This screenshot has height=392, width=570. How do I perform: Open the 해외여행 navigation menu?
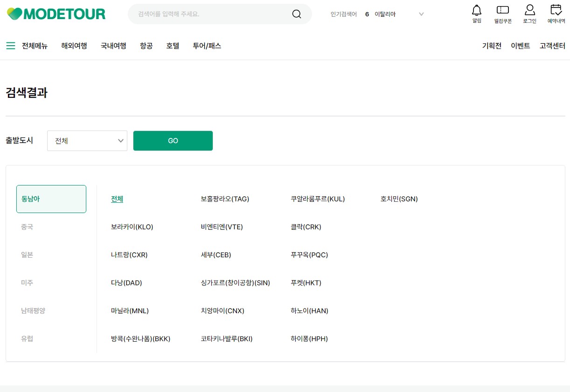tap(73, 46)
